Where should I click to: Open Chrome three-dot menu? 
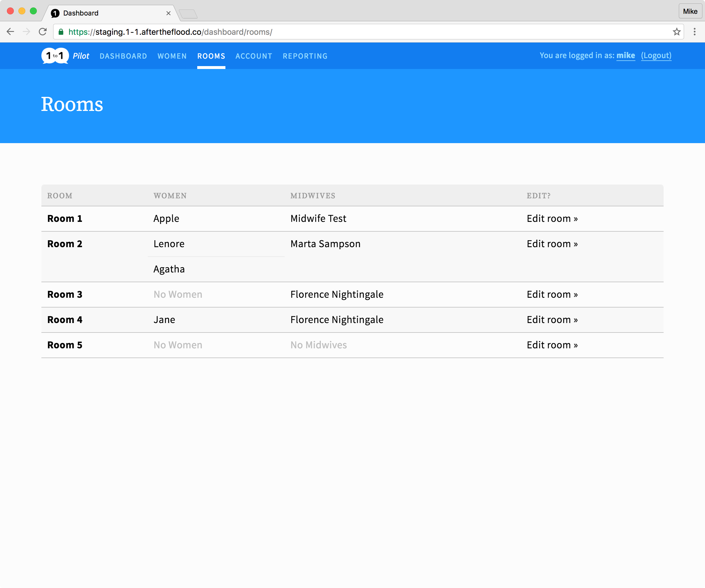(694, 32)
